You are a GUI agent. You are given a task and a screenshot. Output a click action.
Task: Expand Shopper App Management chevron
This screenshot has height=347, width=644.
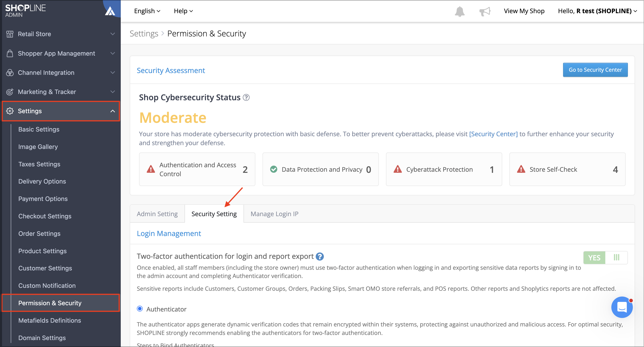click(113, 53)
